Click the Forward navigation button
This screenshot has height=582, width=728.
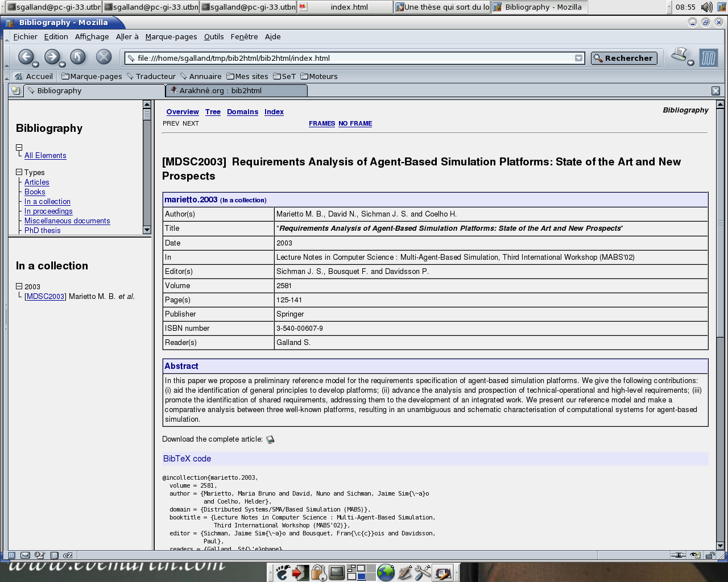tap(51, 57)
